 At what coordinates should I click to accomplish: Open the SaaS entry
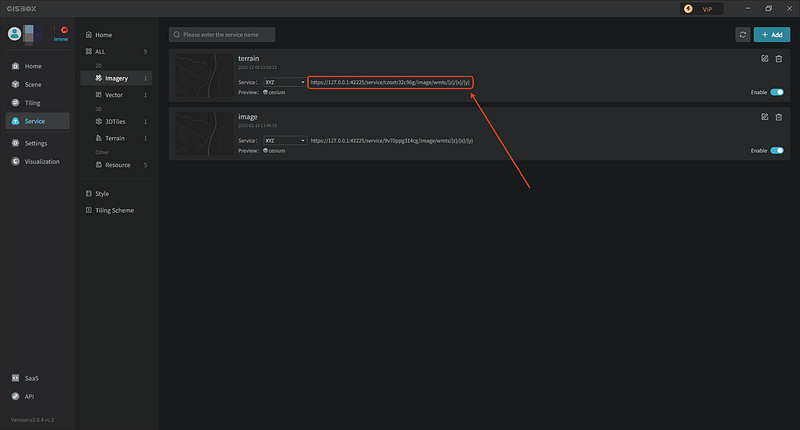coord(26,378)
